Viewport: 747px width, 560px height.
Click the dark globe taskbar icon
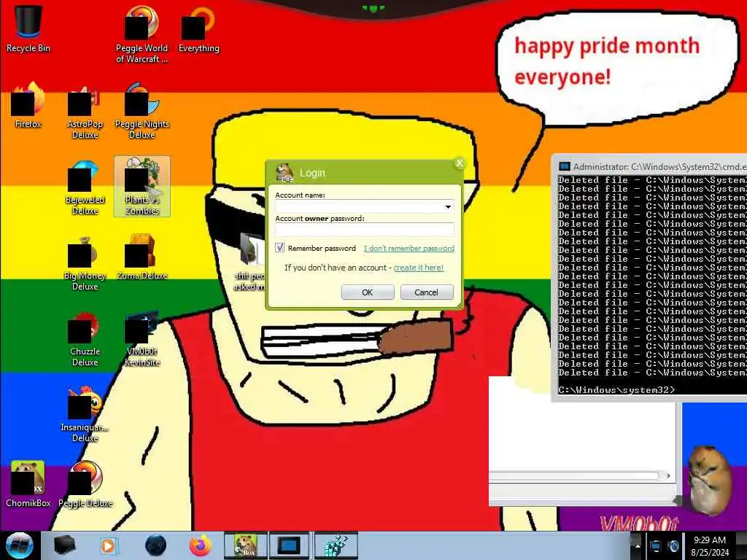tap(155, 545)
